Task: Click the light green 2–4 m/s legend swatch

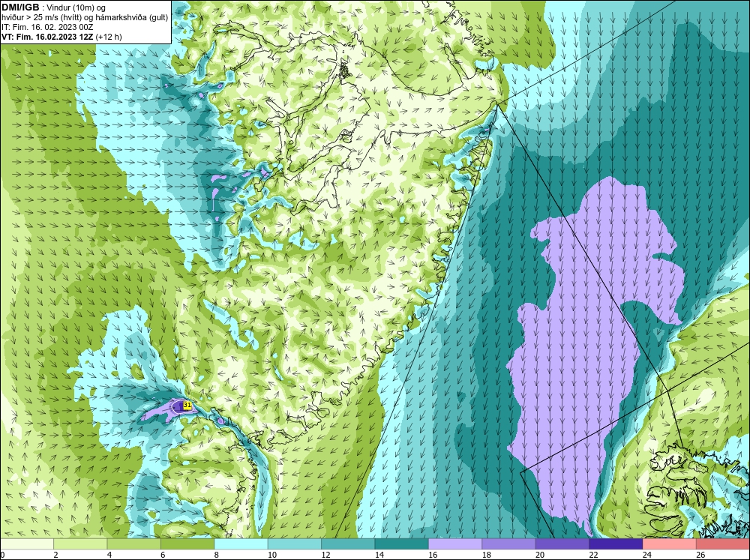Action: pos(80,544)
